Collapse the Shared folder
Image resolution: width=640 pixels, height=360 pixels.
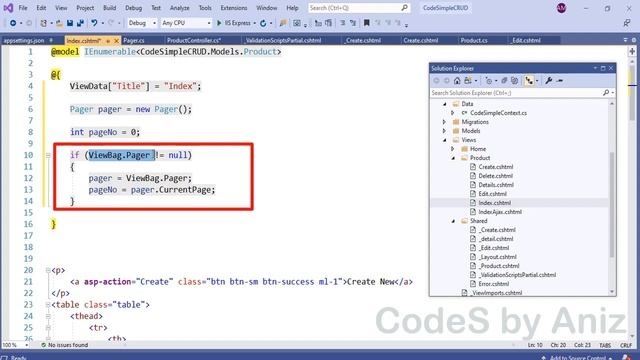[x=453, y=221]
